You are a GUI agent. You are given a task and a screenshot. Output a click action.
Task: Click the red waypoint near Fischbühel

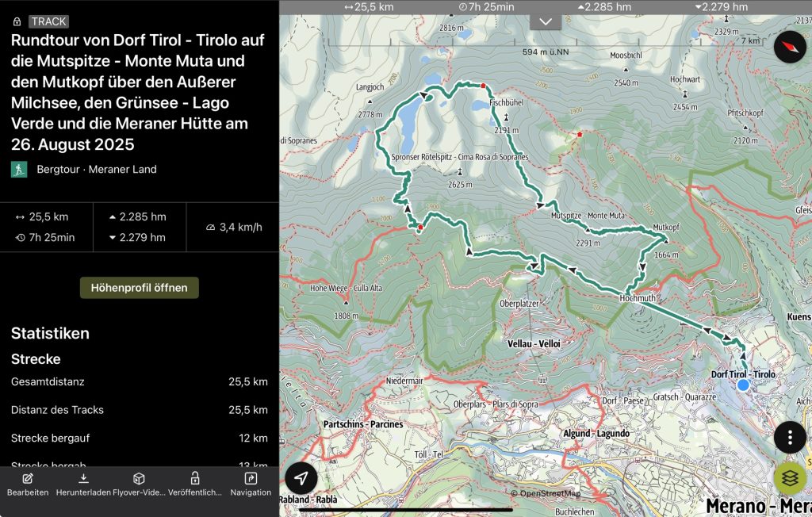click(x=482, y=86)
